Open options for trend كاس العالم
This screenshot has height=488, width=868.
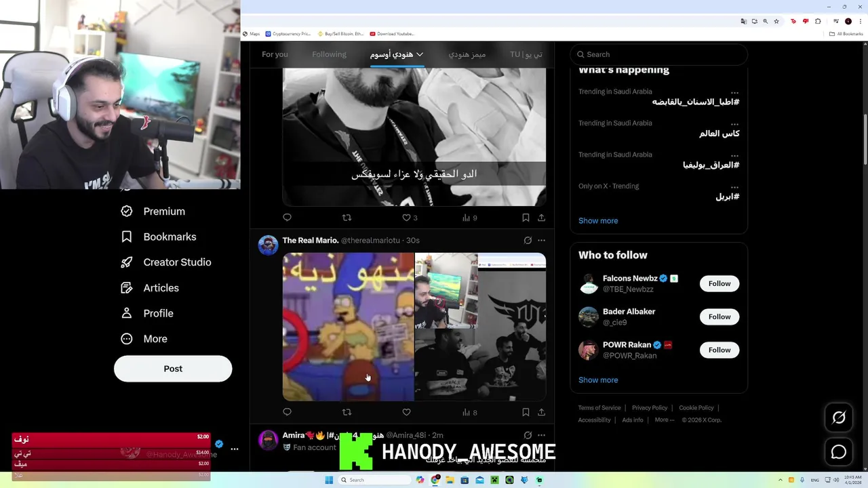point(734,123)
